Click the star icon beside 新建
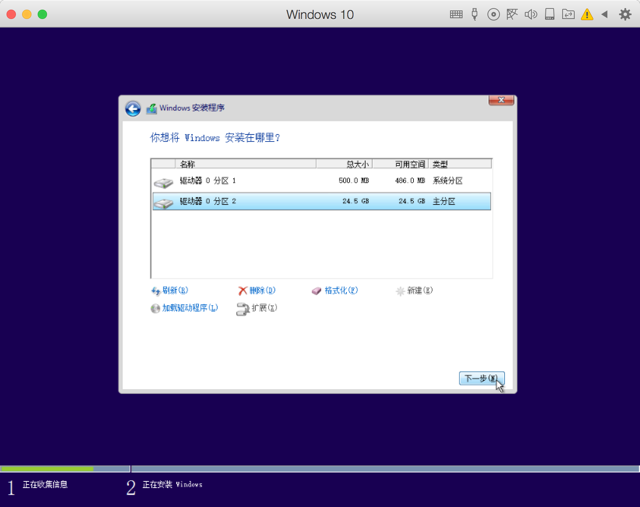Screen dimensions: 640x507 pos(400,291)
